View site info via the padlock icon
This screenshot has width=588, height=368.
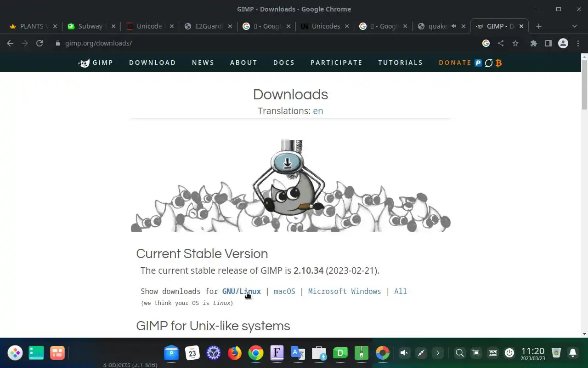[57, 43]
